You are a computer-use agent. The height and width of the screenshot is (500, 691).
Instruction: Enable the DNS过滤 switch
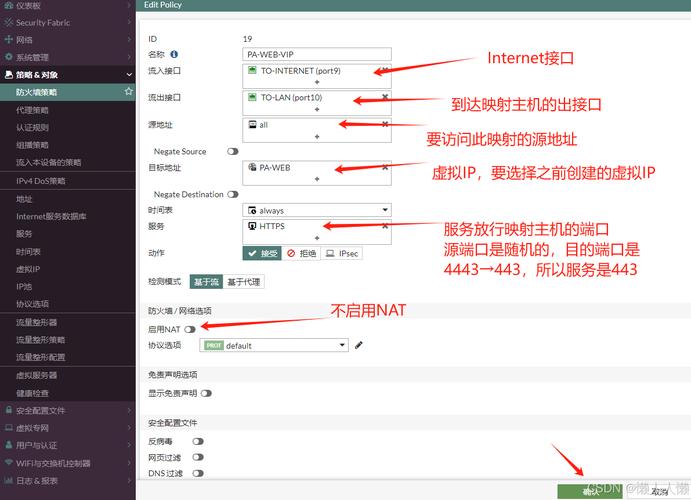(x=198, y=473)
